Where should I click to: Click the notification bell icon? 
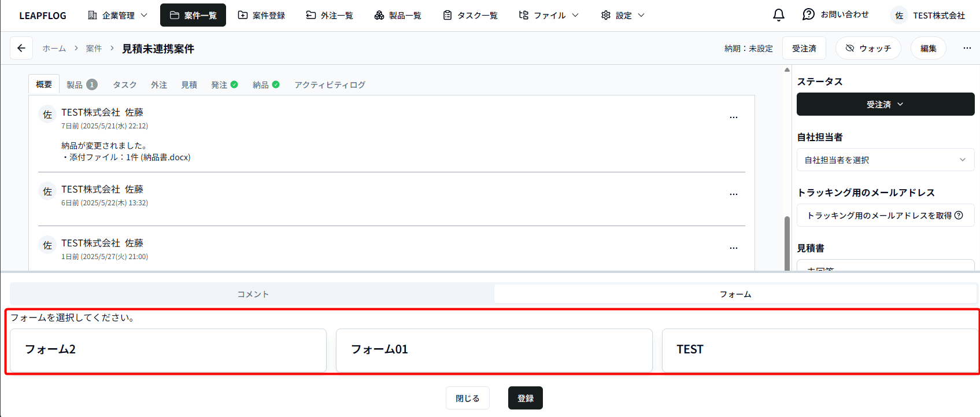coord(779,15)
